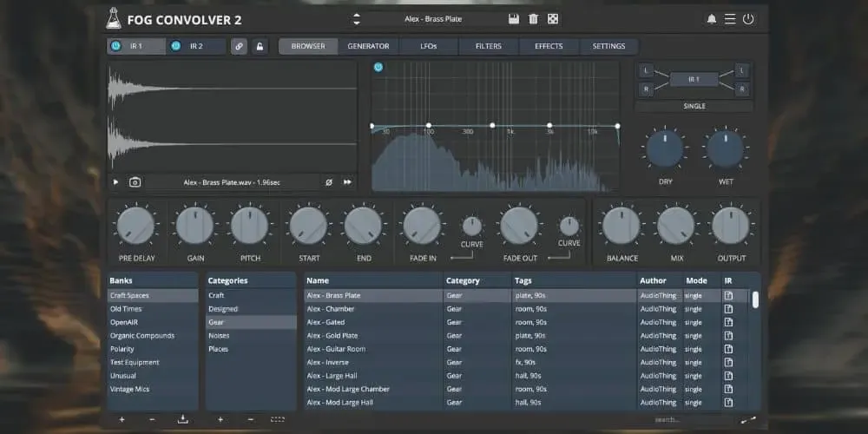868x434 pixels.
Task: Randomize settings with the dice icon
Action: (x=552, y=19)
